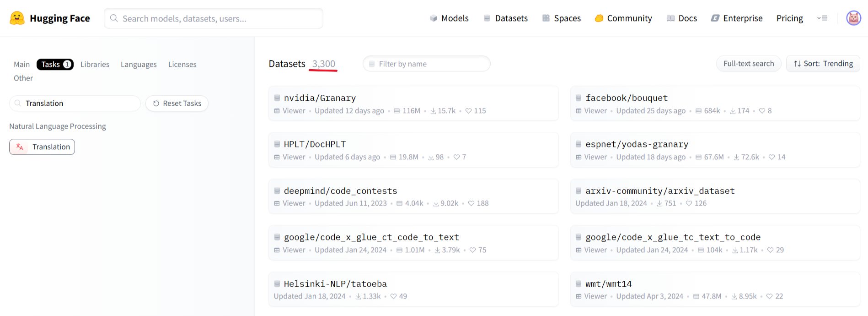The image size is (868, 316).
Task: Switch to the Libraries filter tab
Action: coord(95,65)
